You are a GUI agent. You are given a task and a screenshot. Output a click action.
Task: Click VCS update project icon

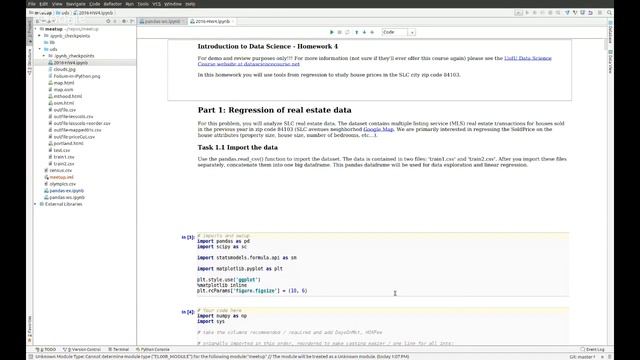(567, 13)
